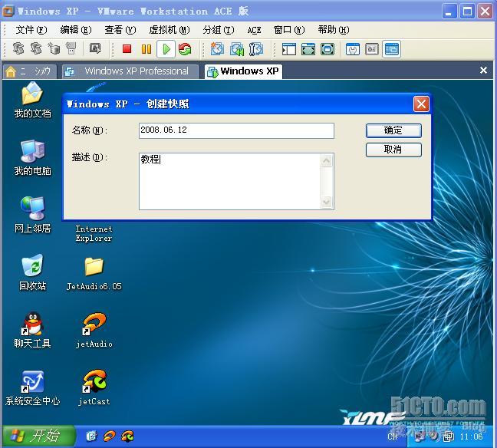Confirm snapshot with 确定 button
Viewport: 497px width, 448px height.
393,130
